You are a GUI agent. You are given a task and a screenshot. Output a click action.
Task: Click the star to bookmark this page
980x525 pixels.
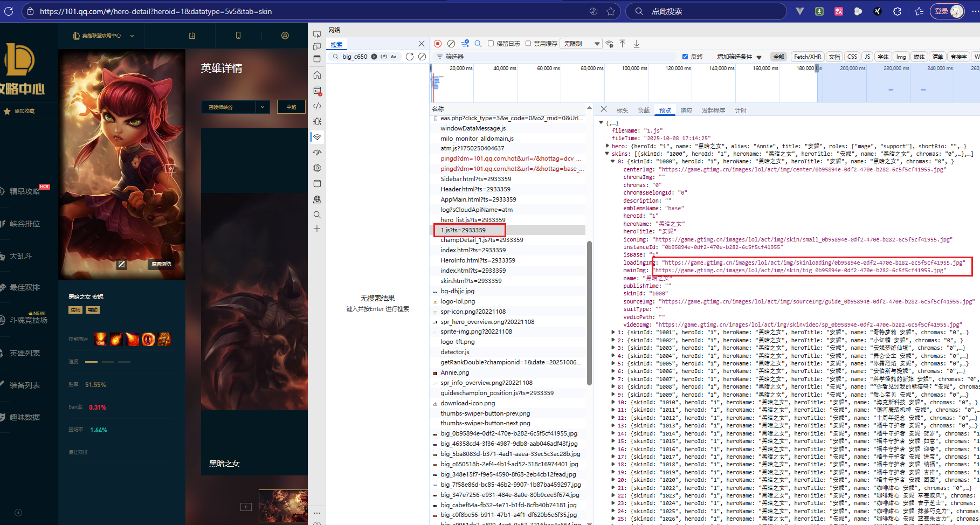pos(611,11)
